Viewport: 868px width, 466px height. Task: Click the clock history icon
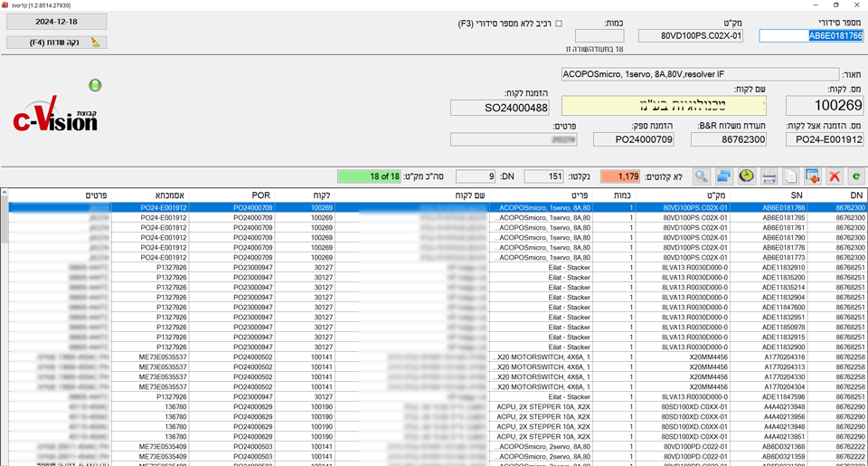(x=747, y=176)
